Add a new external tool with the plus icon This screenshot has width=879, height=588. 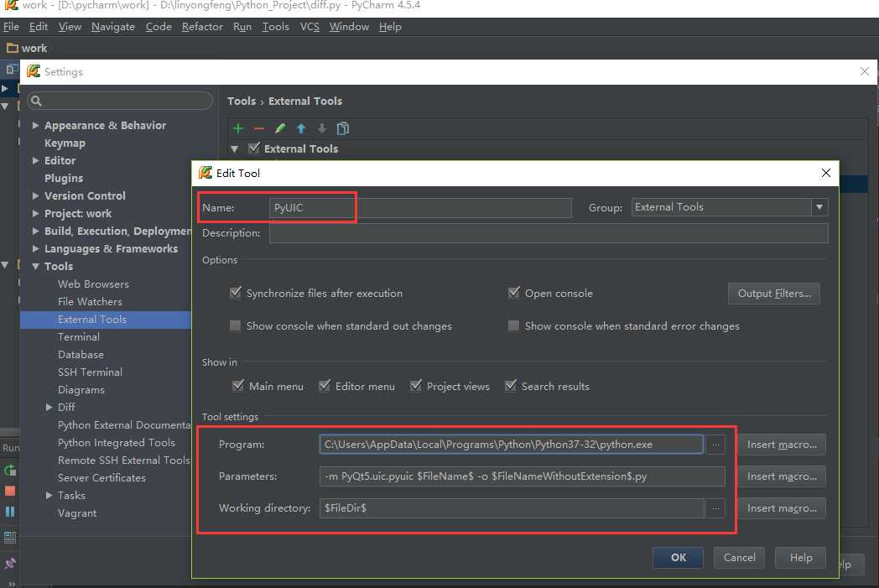click(x=237, y=128)
